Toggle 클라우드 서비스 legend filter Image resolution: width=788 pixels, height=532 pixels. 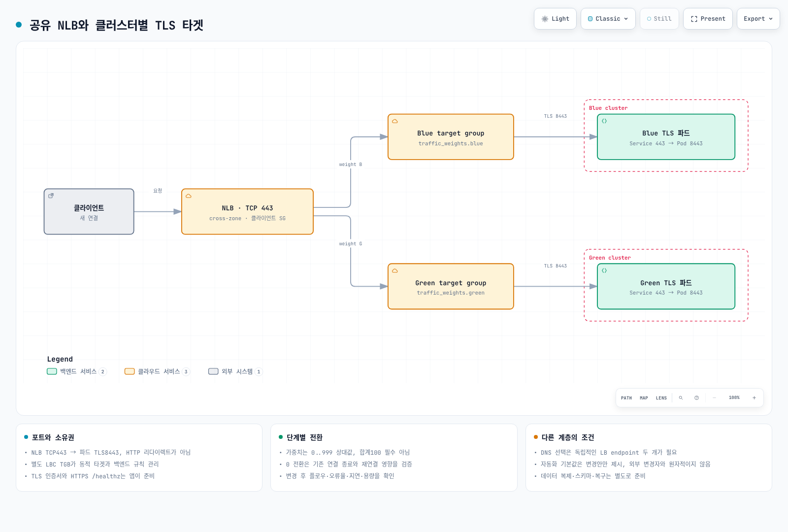157,371
